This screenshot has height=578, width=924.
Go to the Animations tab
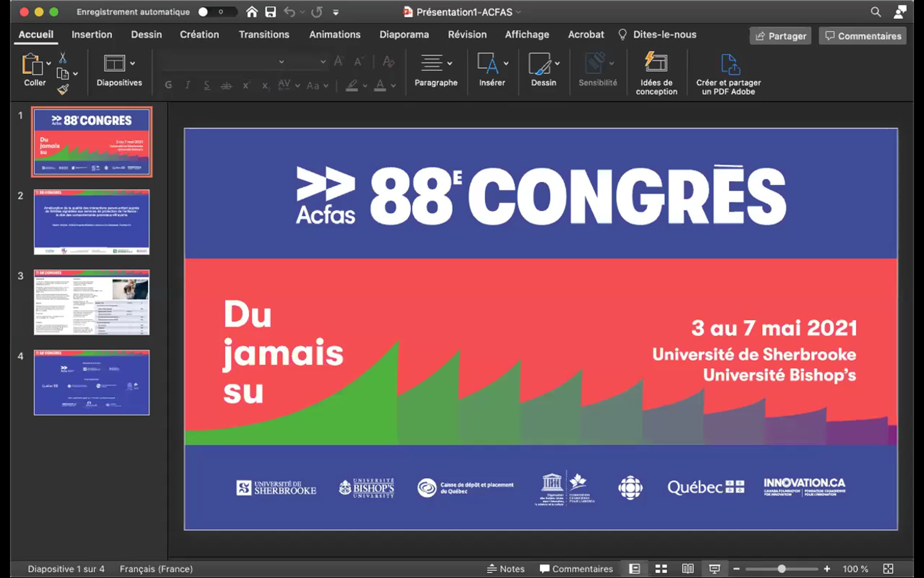pyautogui.click(x=335, y=34)
